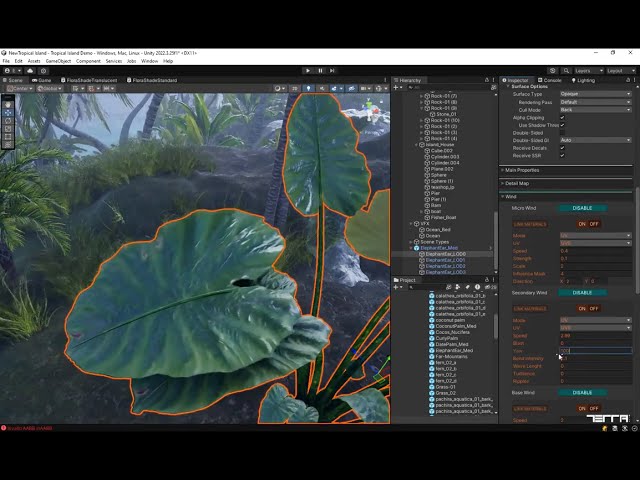Open the version control settings icon
This screenshot has height=480, width=640.
(x=44, y=71)
